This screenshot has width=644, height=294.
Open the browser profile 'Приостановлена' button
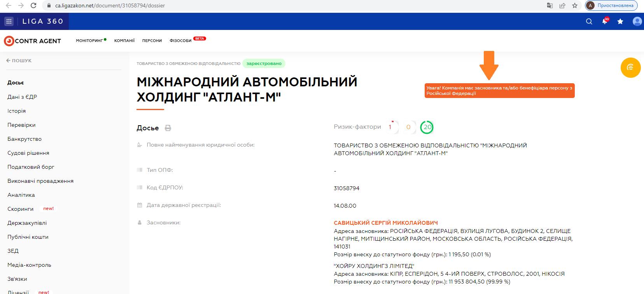[x=611, y=5]
